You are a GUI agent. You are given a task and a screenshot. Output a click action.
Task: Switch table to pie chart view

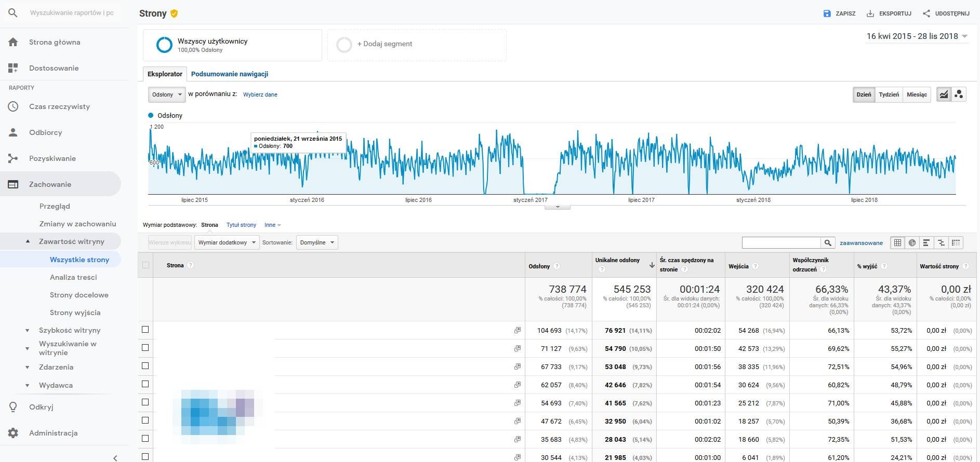pos(912,242)
